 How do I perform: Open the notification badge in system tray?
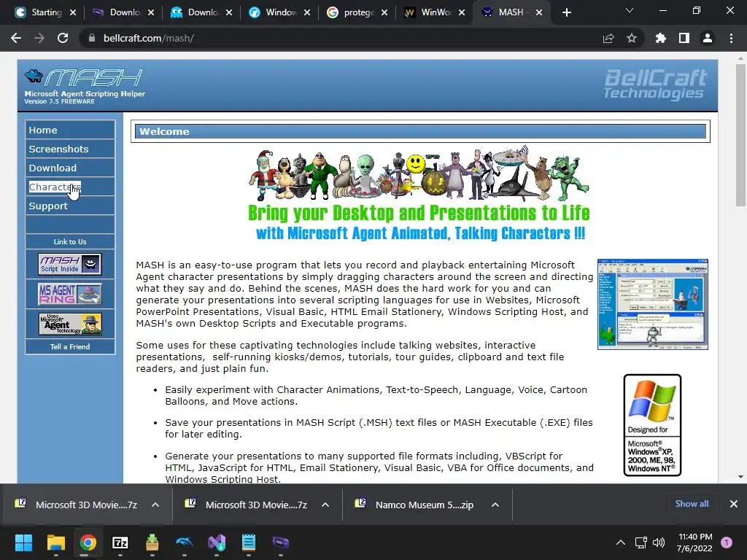point(727,542)
